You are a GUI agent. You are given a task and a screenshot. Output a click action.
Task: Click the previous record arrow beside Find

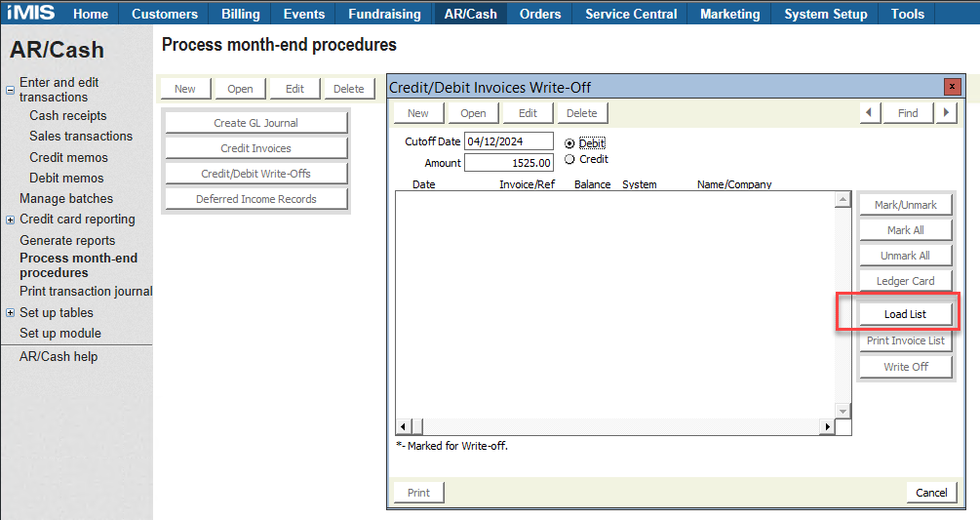point(869,113)
